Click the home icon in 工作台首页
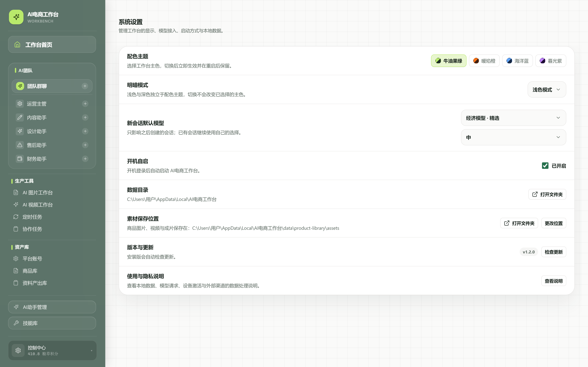 (17, 45)
